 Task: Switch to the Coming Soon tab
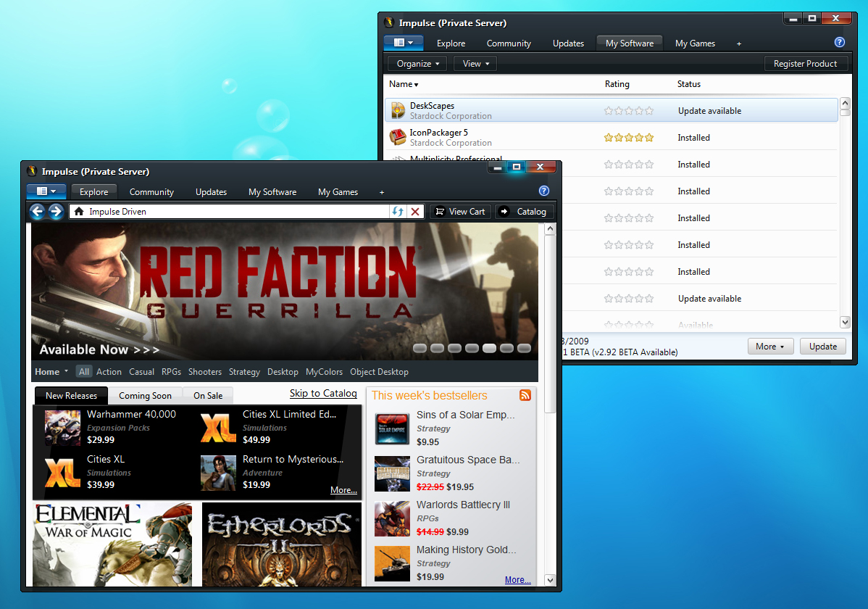point(145,396)
